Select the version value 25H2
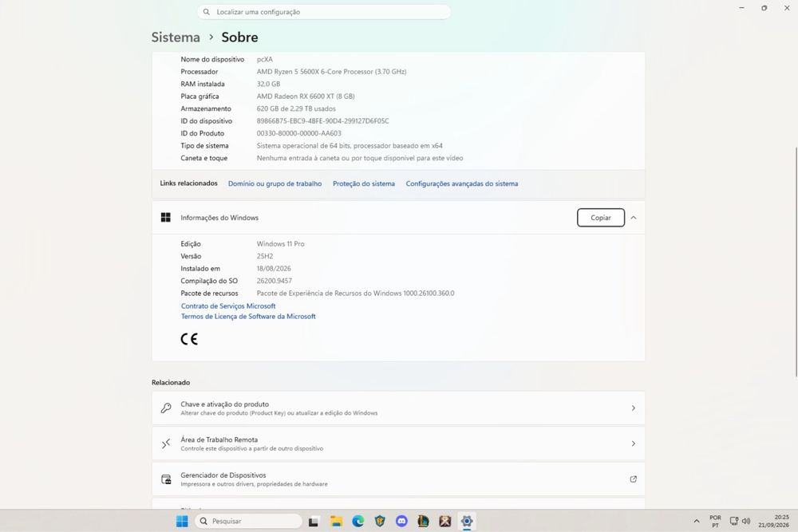 coord(265,256)
